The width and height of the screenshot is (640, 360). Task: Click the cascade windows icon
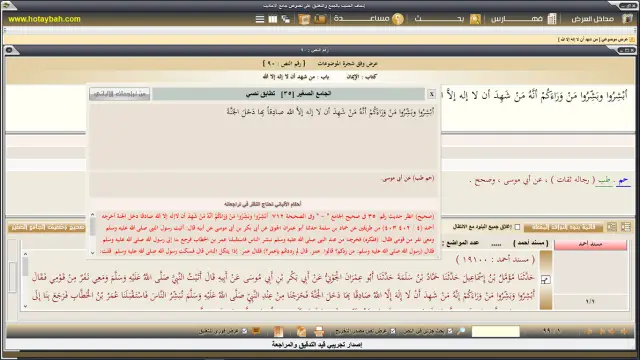coord(286,19)
